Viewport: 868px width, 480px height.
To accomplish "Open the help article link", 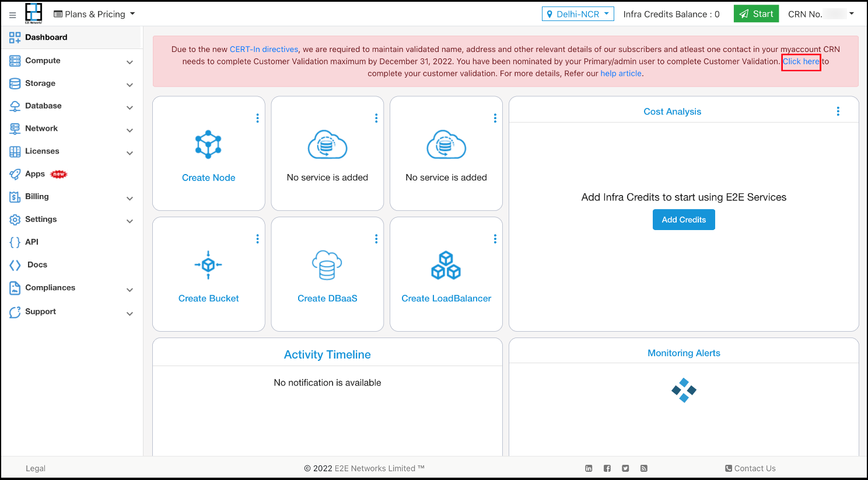I will tap(621, 74).
